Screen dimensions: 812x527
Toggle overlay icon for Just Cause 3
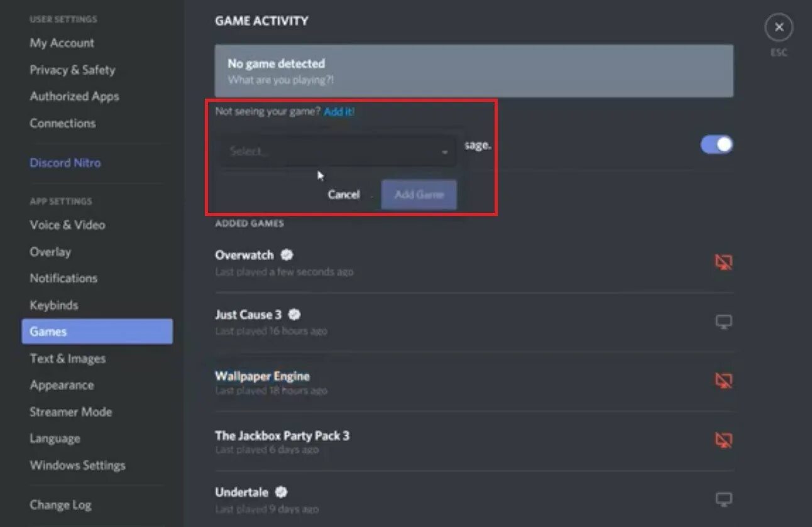[x=724, y=322]
